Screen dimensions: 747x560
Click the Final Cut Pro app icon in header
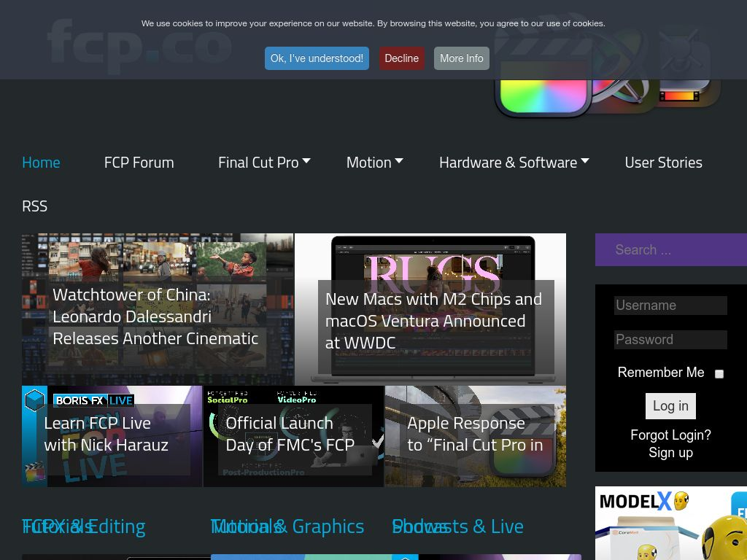543,98
